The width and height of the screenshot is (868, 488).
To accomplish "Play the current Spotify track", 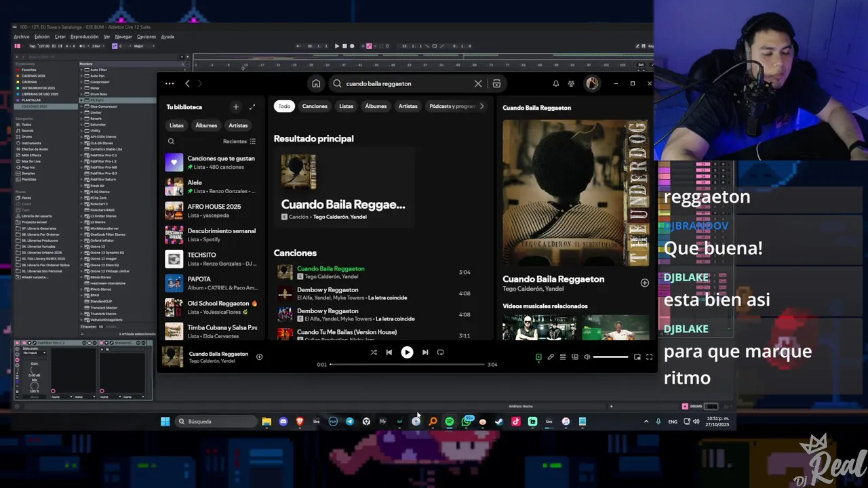I will [x=407, y=352].
